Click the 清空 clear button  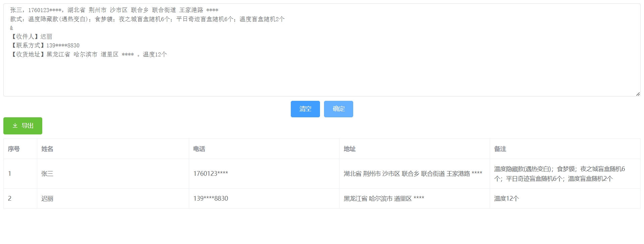[305, 109]
